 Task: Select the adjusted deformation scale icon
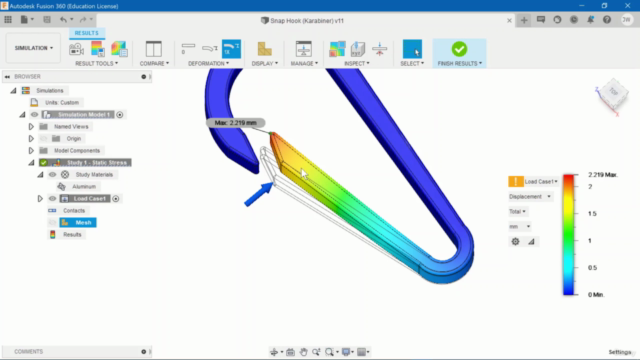pos(210,49)
